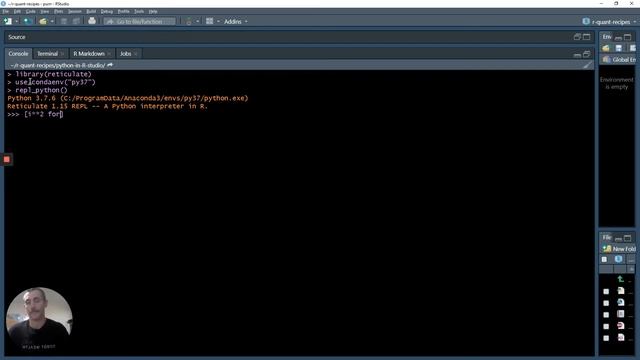The width and height of the screenshot is (640, 360).
Task: Open the Global Environment dropdown
Action: click(x=620, y=60)
